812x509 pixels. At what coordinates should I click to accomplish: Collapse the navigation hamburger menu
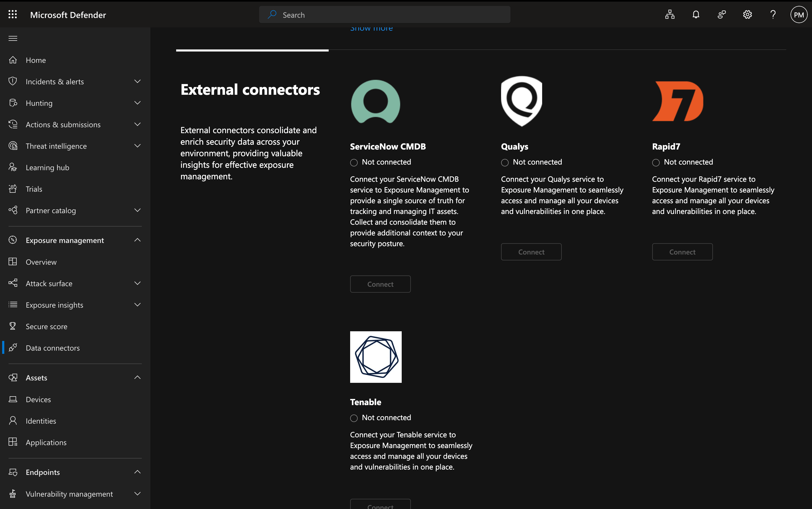point(13,38)
